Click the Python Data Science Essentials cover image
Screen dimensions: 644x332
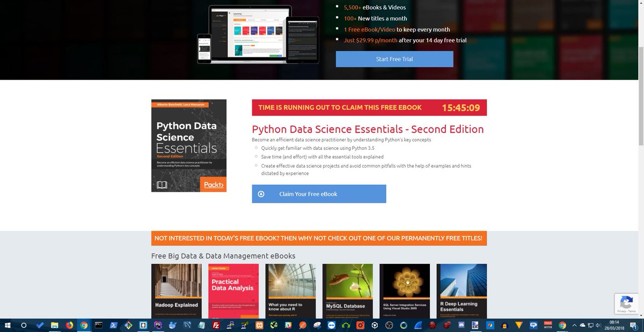[x=189, y=146]
